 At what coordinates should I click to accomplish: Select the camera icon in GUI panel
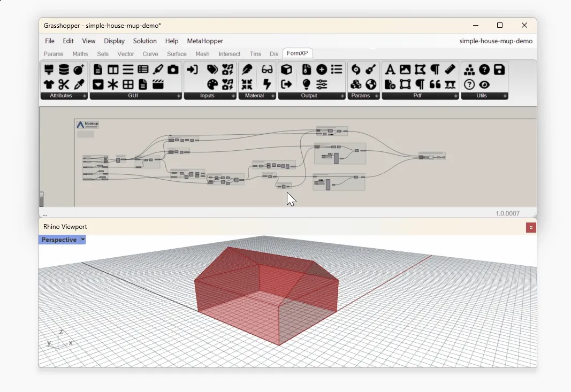pyautogui.click(x=173, y=70)
